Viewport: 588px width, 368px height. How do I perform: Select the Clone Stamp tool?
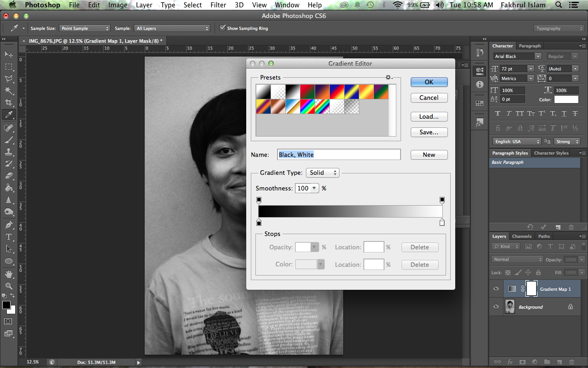click(x=9, y=151)
